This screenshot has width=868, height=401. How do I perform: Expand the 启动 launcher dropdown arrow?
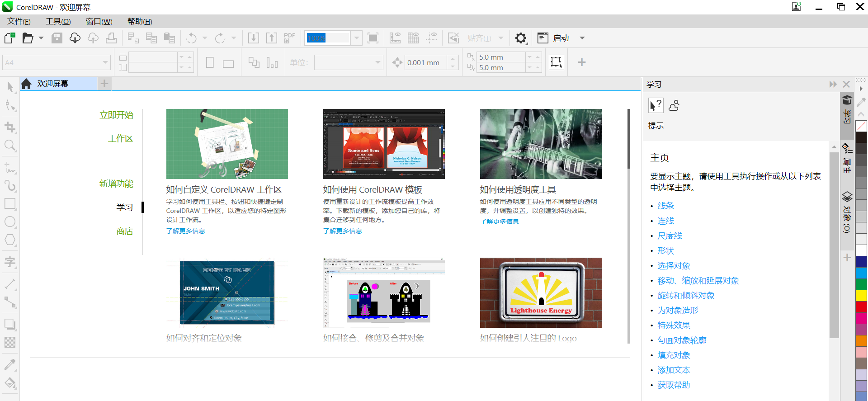(x=582, y=38)
